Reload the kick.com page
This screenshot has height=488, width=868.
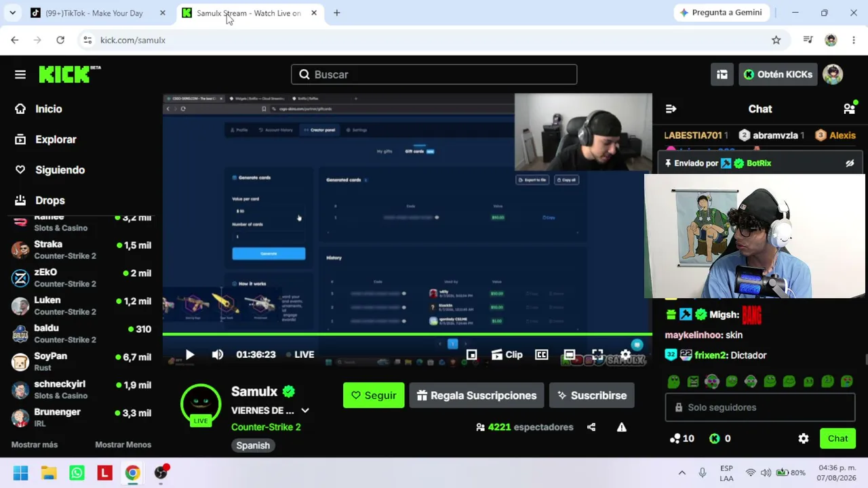pos(60,40)
